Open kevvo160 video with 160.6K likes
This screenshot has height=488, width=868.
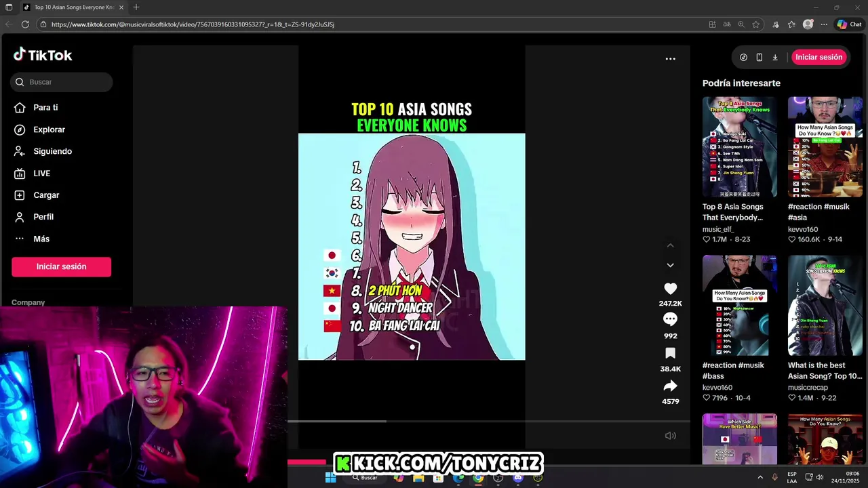click(825, 147)
